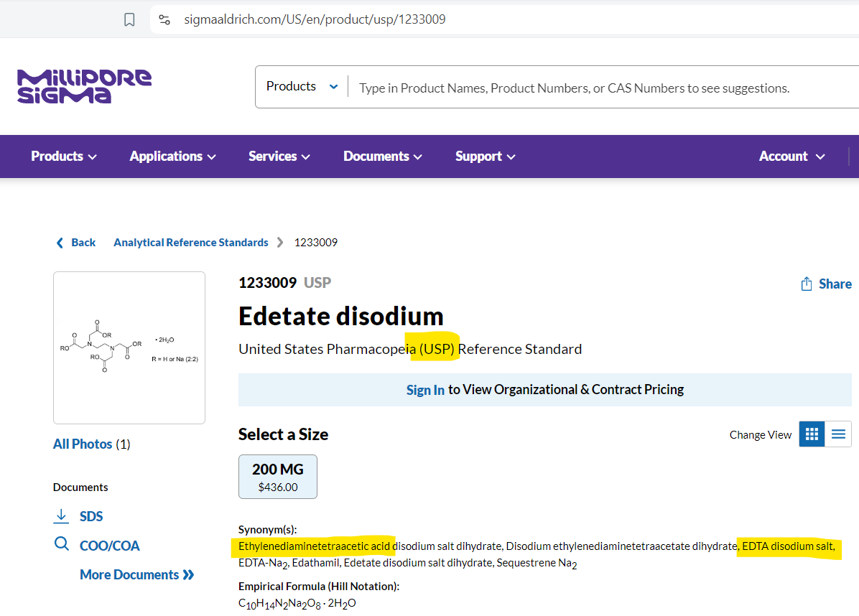
Task: Click the Change View label
Action: point(761,435)
